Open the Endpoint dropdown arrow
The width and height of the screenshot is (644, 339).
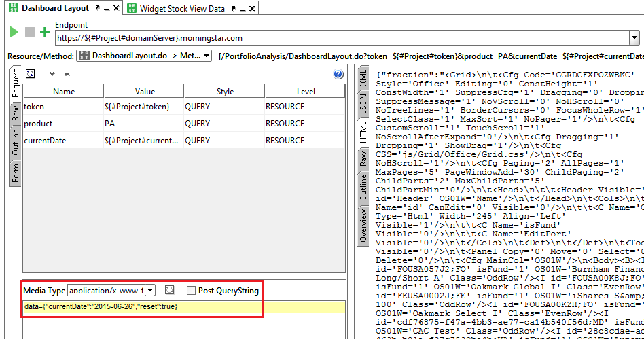point(634,38)
